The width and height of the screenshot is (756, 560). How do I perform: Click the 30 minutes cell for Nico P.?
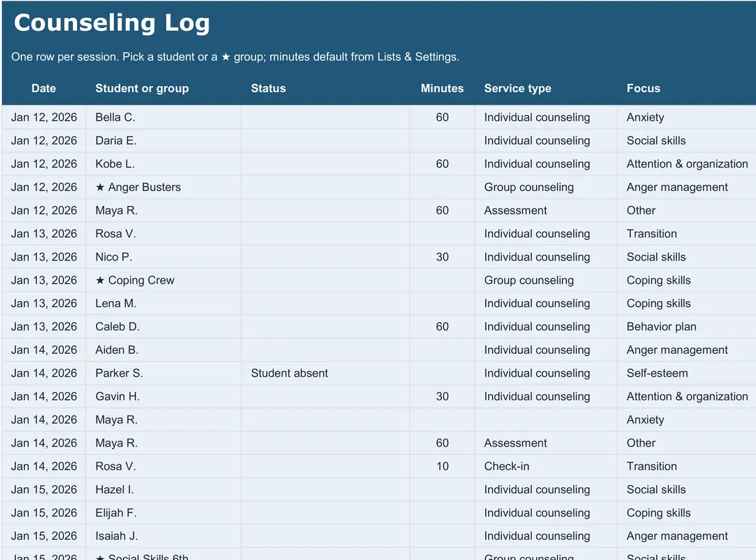(442, 257)
